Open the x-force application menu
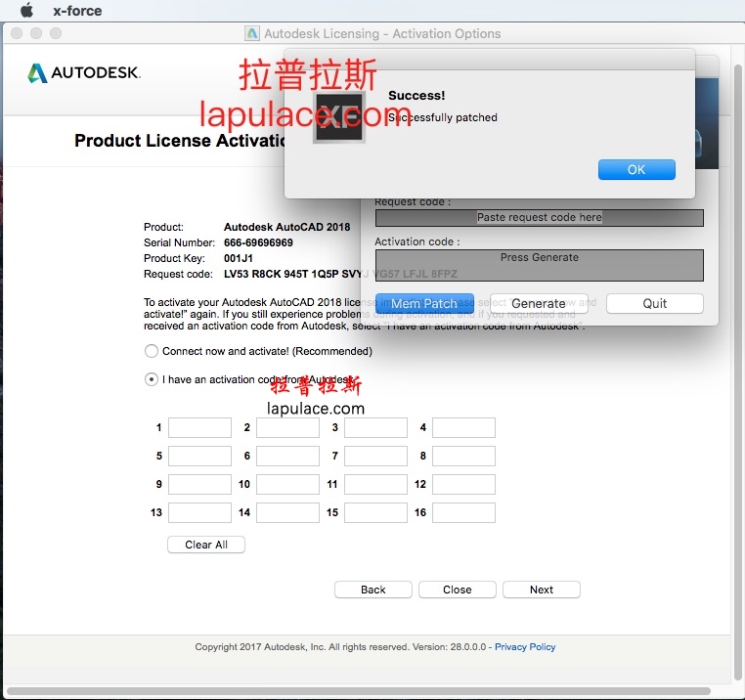This screenshot has height=700, width=745. pos(76,11)
